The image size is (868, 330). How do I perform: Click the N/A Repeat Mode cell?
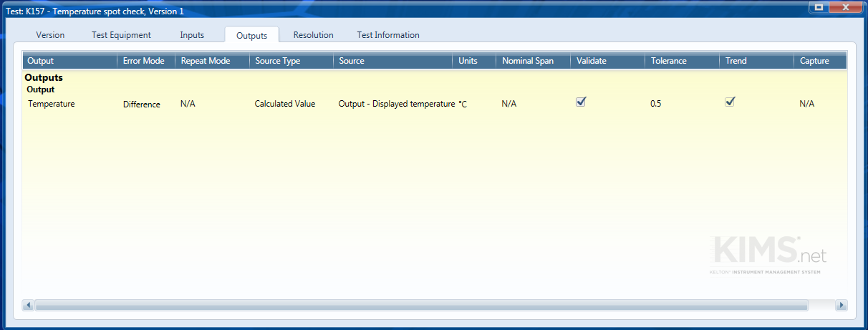(x=188, y=104)
